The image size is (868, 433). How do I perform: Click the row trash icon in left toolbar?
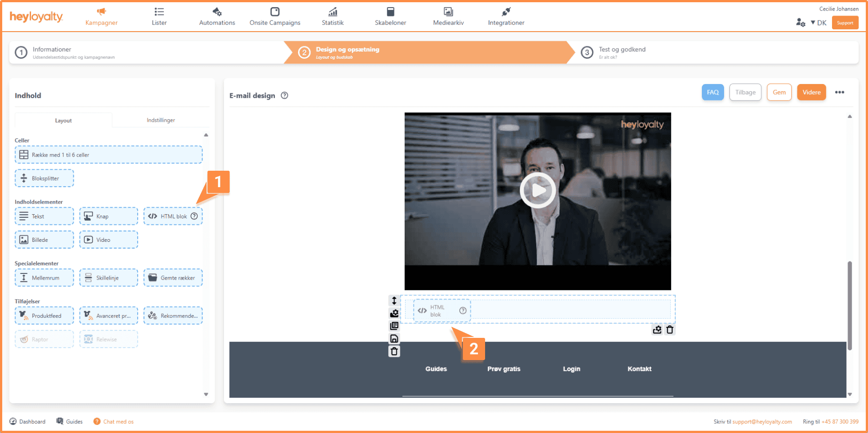pyautogui.click(x=394, y=352)
